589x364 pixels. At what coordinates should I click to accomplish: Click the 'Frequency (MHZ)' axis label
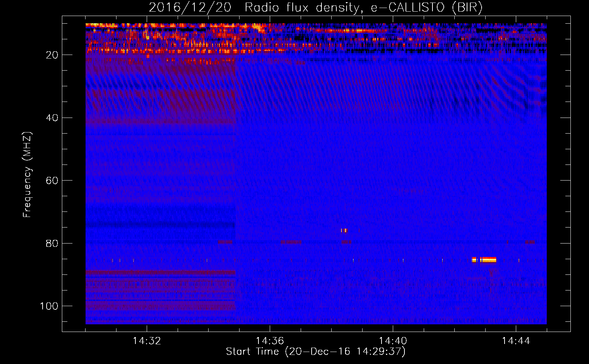tap(27, 175)
